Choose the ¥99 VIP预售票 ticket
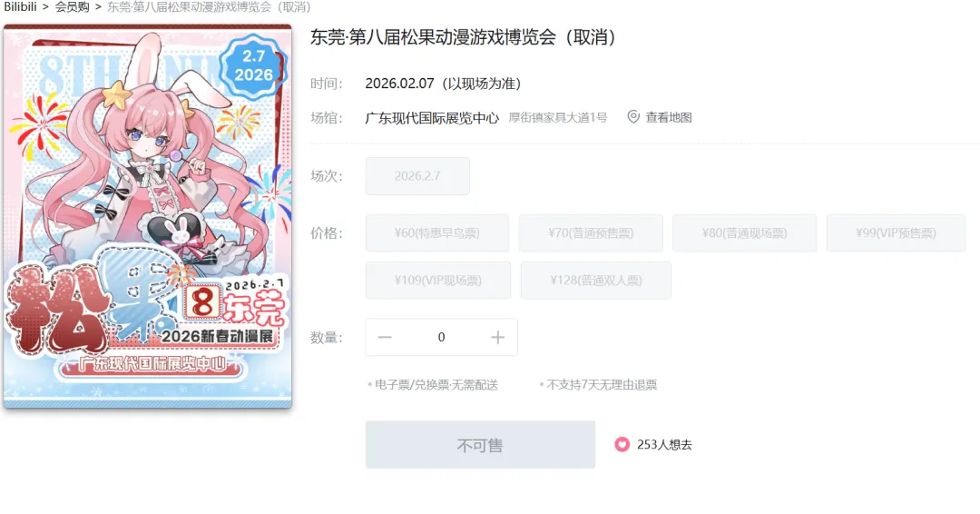Screen dimensions: 980x514 pos(896,233)
